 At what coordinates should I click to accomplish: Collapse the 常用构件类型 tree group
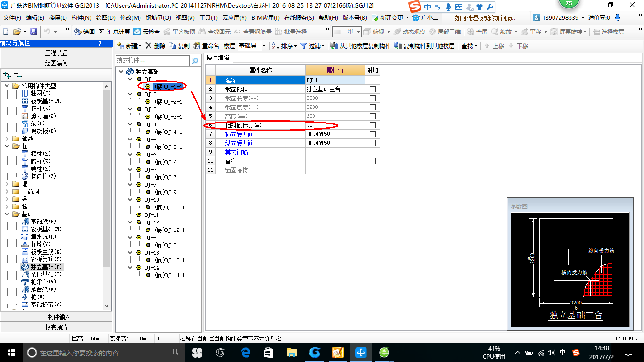pos(7,86)
